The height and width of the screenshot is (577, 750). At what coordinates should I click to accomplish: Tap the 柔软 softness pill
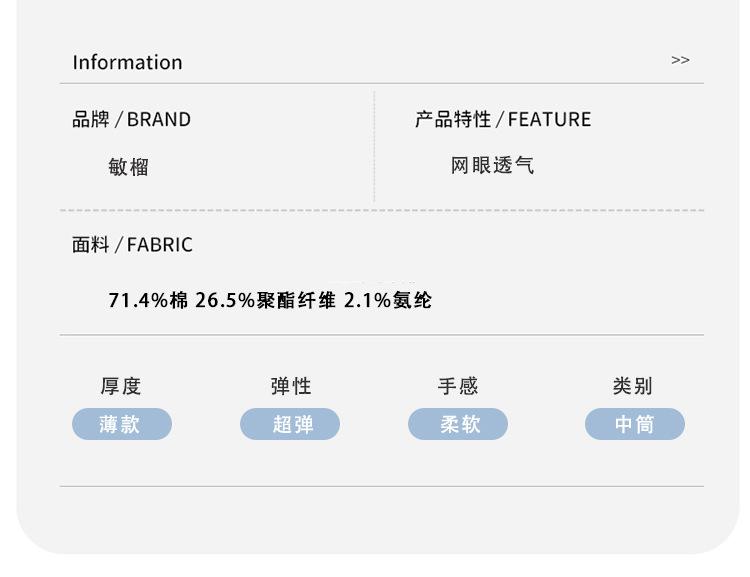point(458,424)
